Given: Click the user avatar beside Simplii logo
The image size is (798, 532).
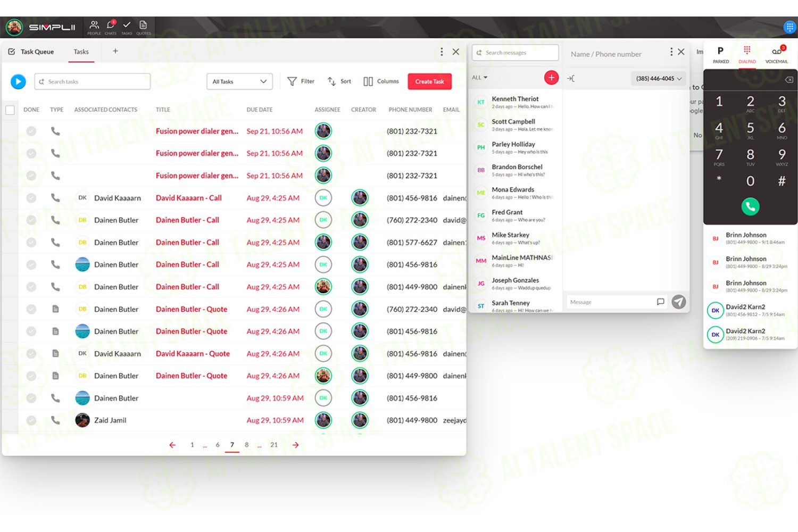Looking at the screenshot, I should point(14,27).
